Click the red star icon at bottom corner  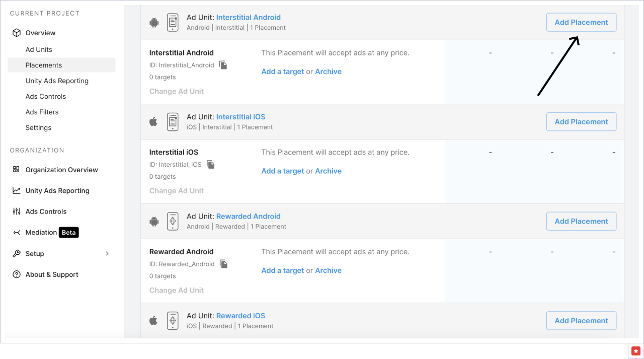pos(636,351)
